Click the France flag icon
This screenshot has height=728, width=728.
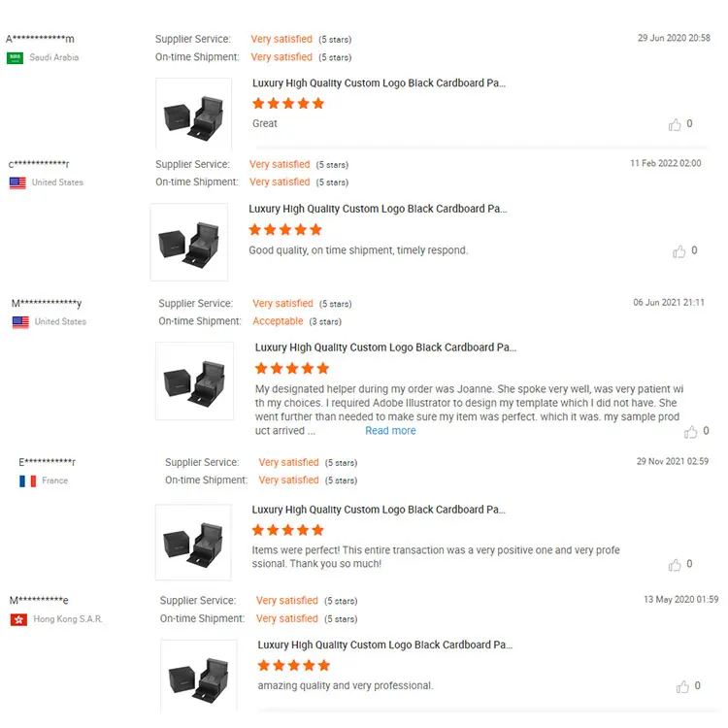27,480
